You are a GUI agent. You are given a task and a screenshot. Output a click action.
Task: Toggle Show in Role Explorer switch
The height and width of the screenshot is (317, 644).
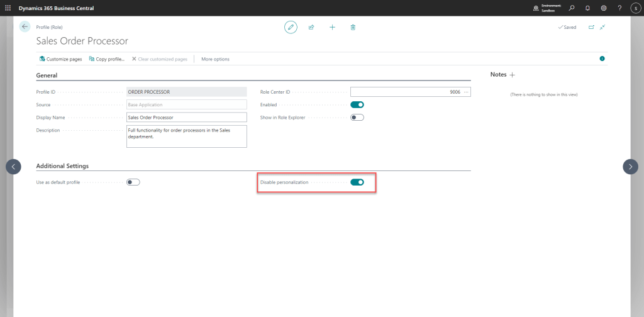pos(357,117)
